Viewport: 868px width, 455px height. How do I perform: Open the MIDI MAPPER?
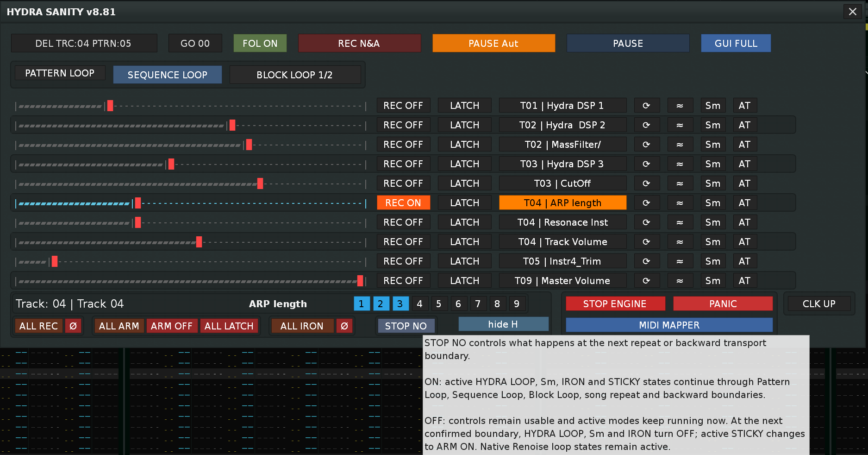tap(669, 325)
